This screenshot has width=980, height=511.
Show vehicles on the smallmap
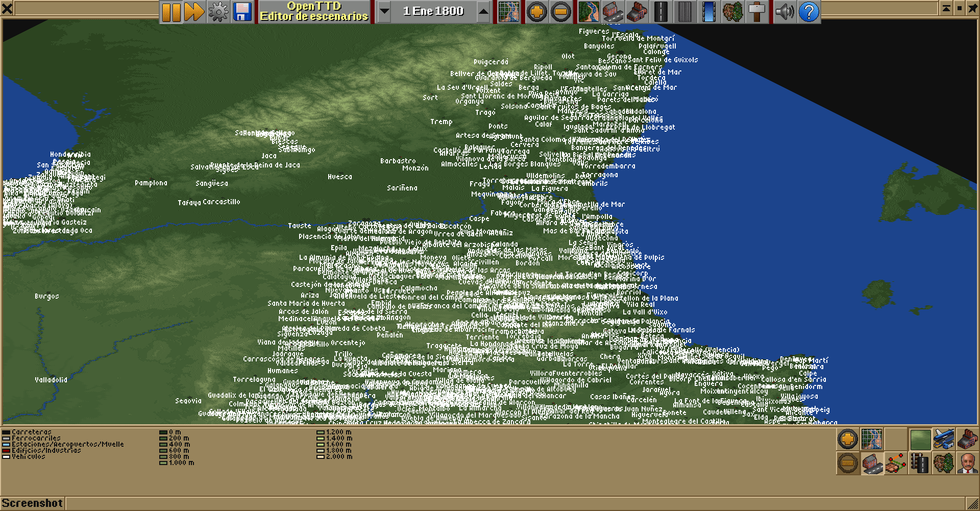[944, 439]
